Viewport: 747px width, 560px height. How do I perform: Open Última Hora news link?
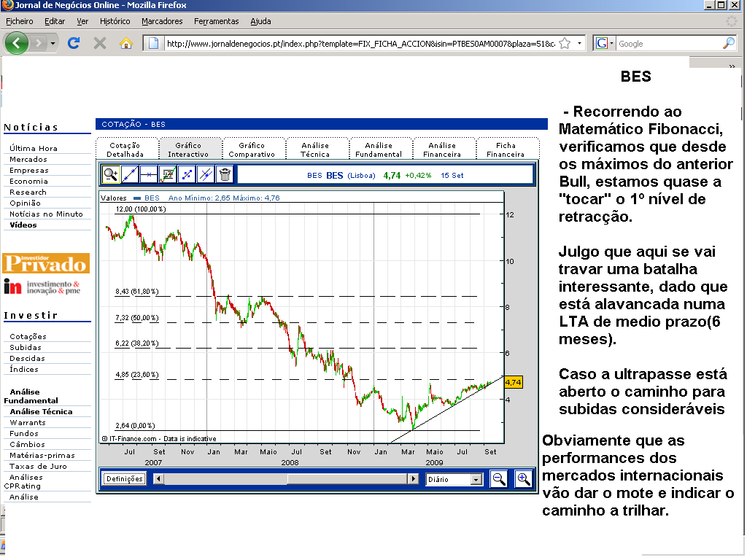(34, 148)
